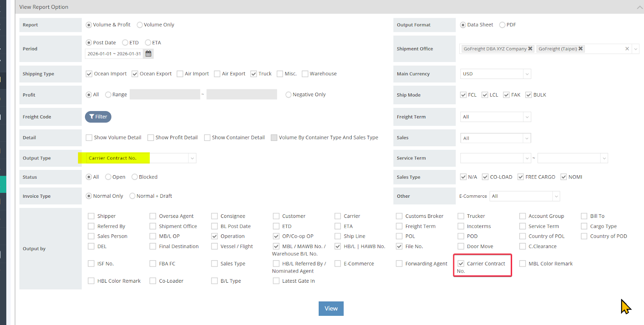The height and width of the screenshot is (325, 644).
Task: Open the Freight Term dropdown
Action: click(526, 117)
